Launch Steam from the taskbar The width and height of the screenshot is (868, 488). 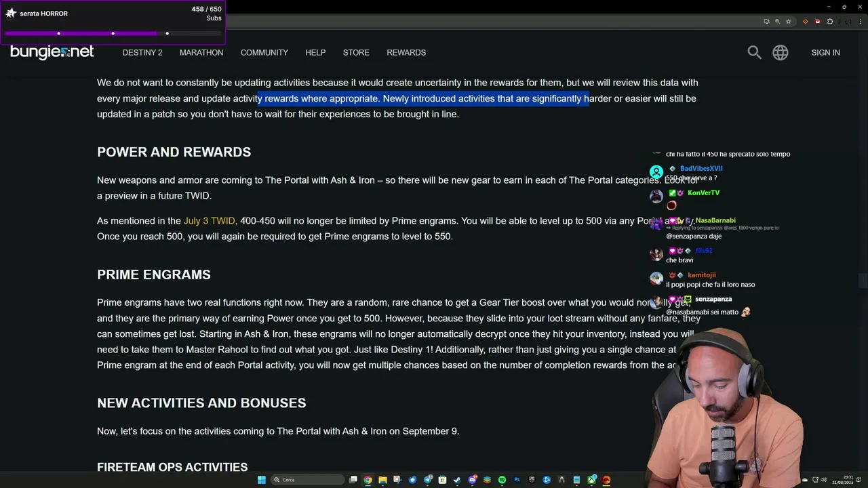[x=457, y=480]
